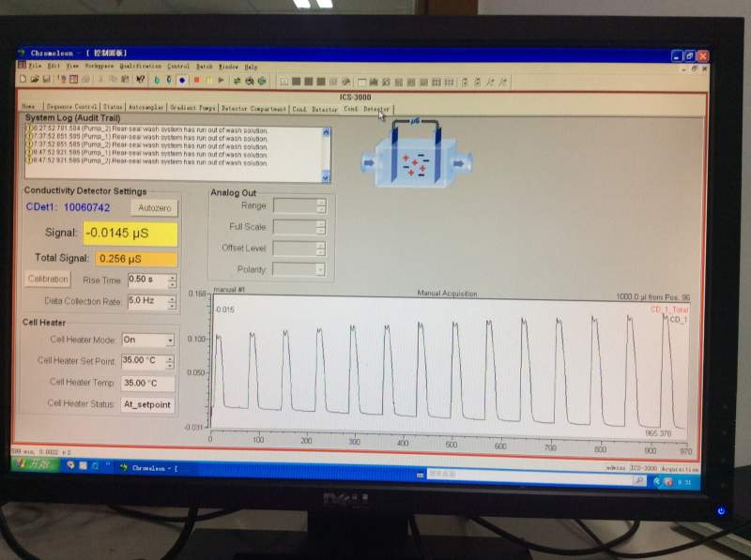Image resolution: width=751 pixels, height=560 pixels.
Task: Click the Windows Start button
Action: point(35,463)
